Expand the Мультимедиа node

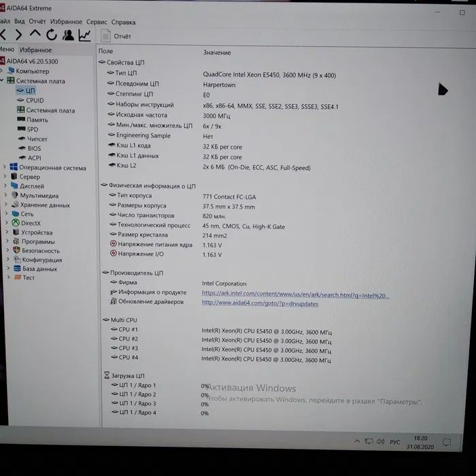pyautogui.click(x=5, y=195)
